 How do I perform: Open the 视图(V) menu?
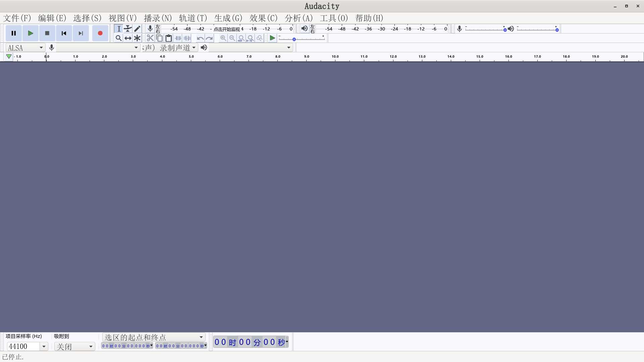coord(123,18)
